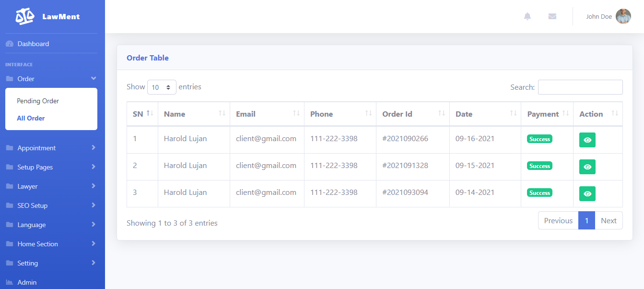View order #2021091328 with eye button

(587, 167)
